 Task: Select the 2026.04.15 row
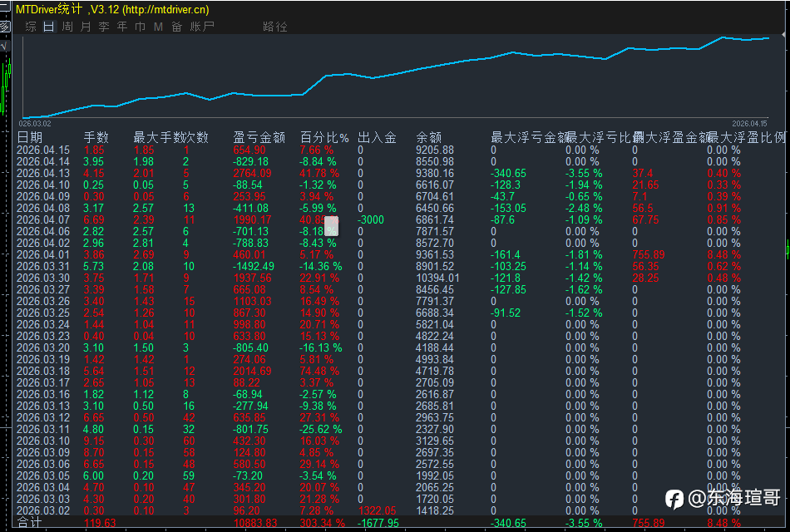[x=43, y=150]
